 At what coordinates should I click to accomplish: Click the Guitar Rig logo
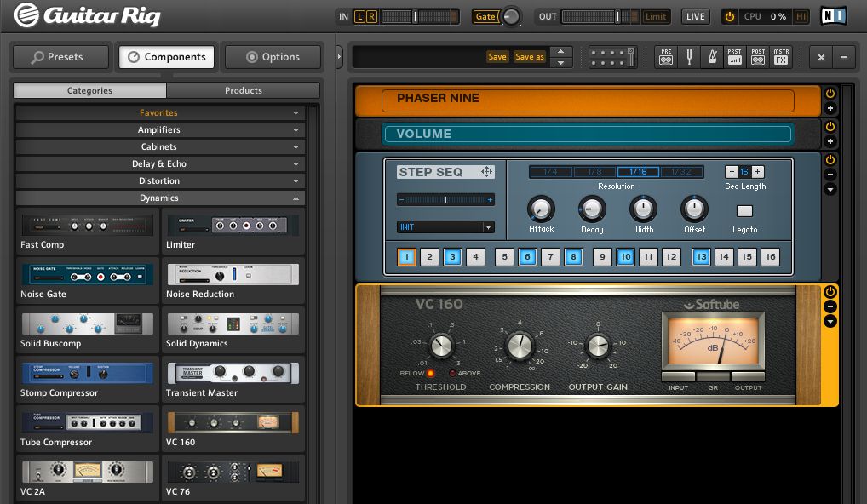[x=88, y=15]
